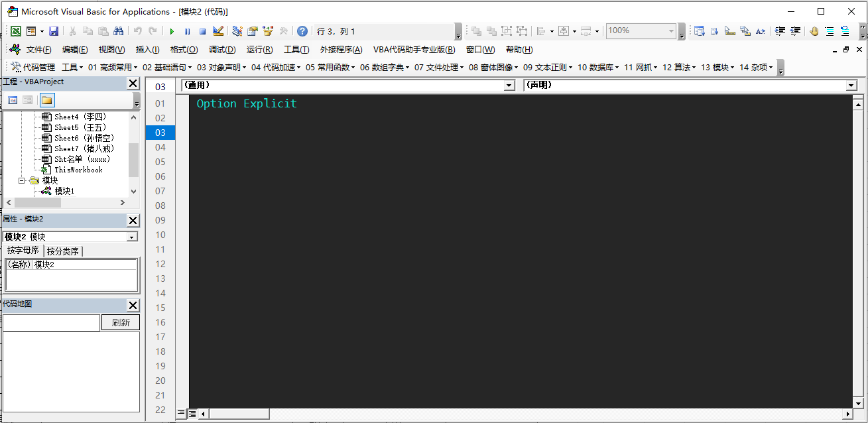The width and height of the screenshot is (868, 423).
Task: Click the Reset stop square icon
Action: click(x=202, y=31)
